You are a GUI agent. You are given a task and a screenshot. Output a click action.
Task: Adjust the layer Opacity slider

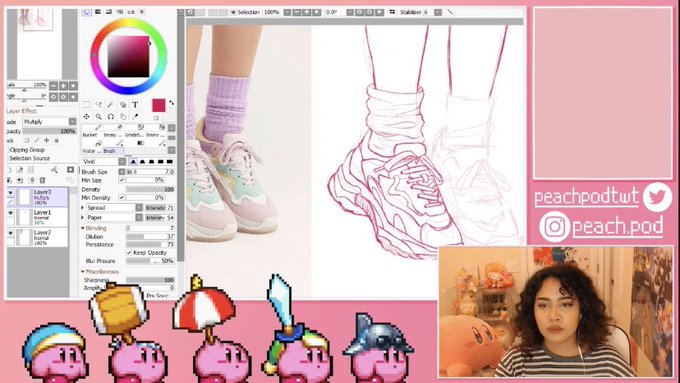pos(49,131)
